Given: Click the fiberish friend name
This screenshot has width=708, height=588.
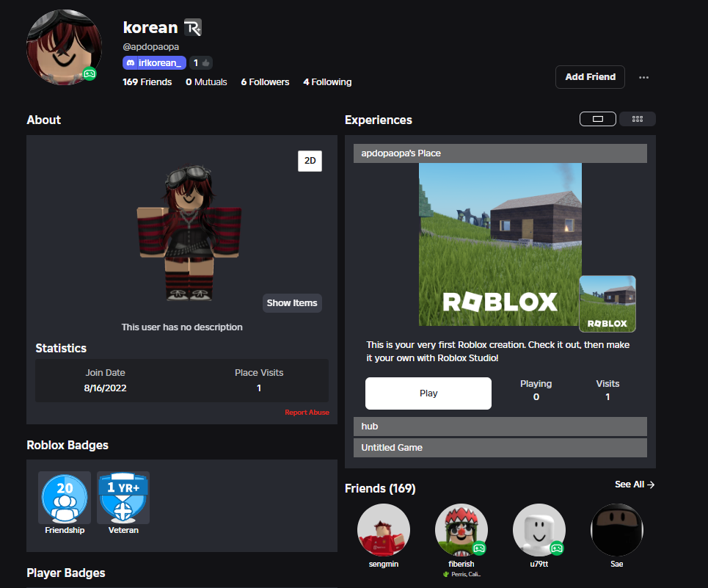Looking at the screenshot, I should click(x=461, y=564).
